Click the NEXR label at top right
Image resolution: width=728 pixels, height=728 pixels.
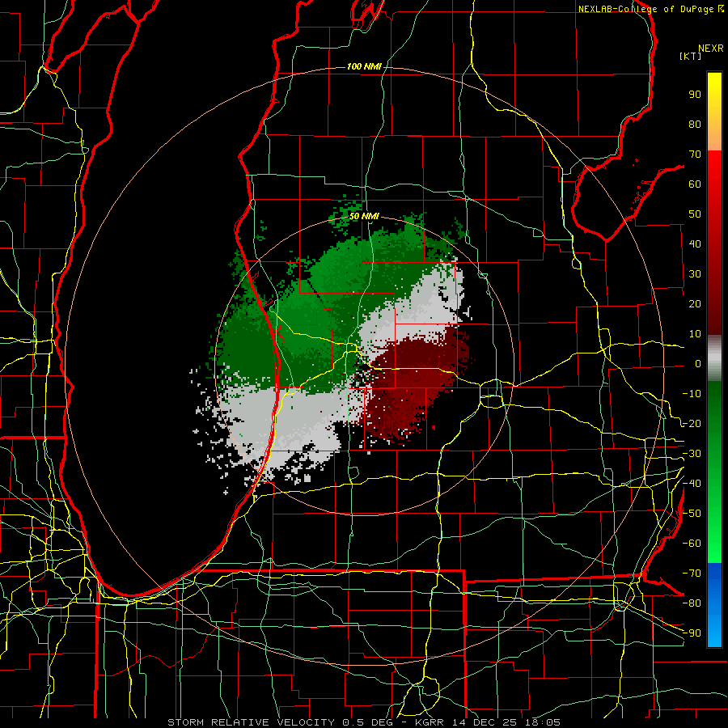pos(711,49)
